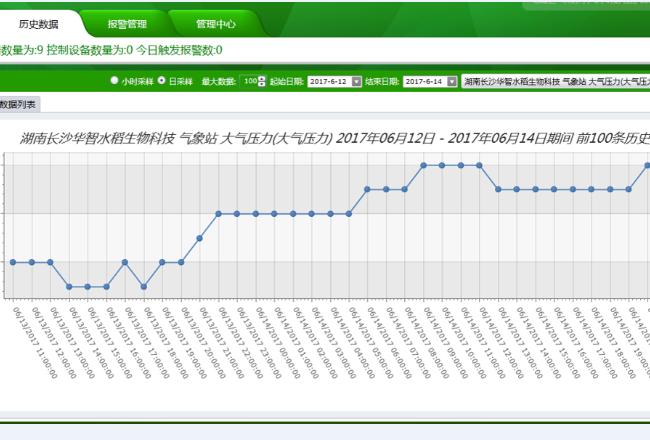Click the 起始日期 field showing 2017-6-12
The width and height of the screenshot is (650, 440).
click(329, 81)
